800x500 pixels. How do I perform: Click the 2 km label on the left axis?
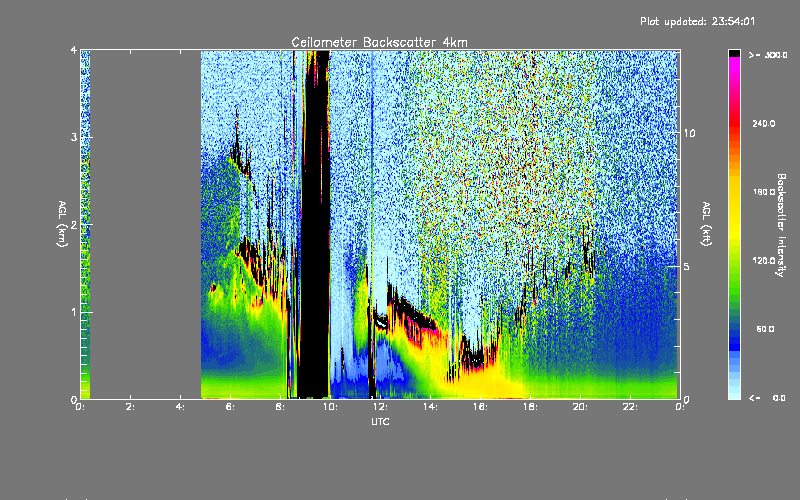point(74,225)
